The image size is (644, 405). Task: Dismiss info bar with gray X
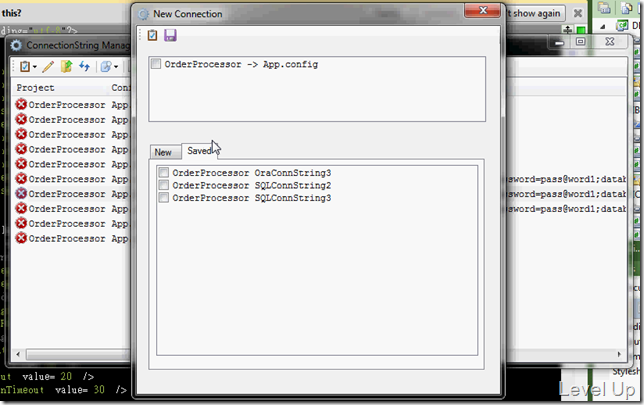click(x=577, y=14)
